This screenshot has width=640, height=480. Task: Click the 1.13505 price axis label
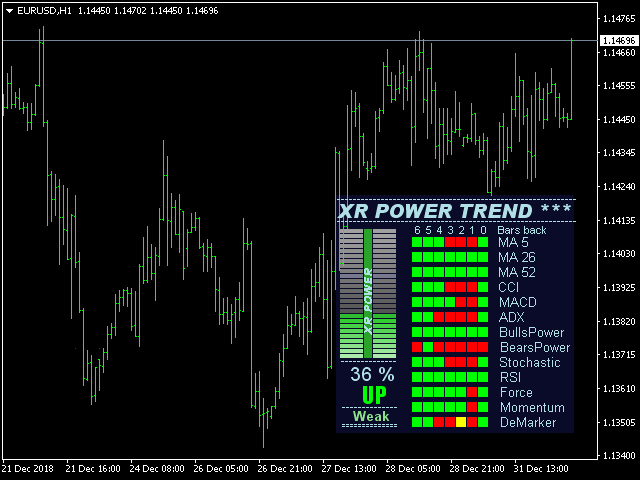click(x=619, y=422)
